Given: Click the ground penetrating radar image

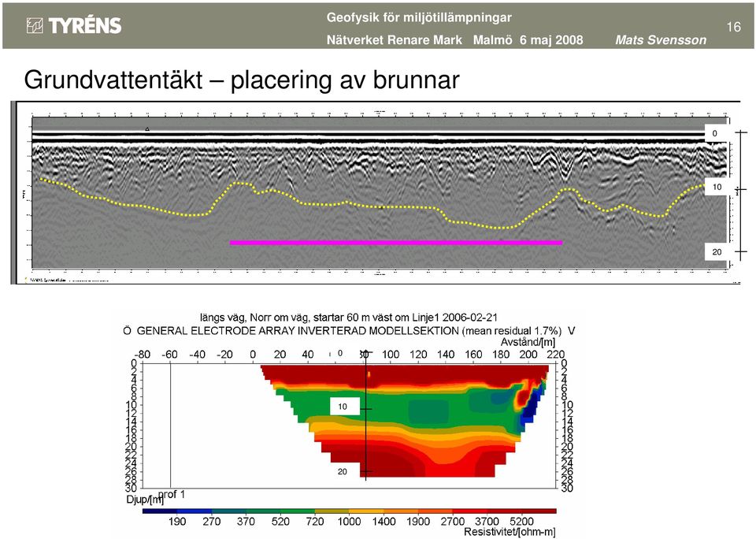Looking at the screenshot, I should 379,193.
